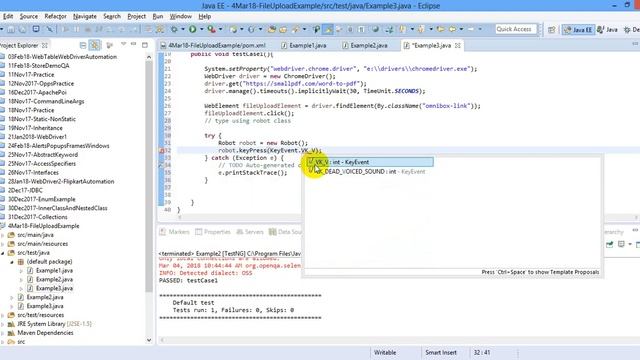Open the Refactor menu
This screenshot has width=640, height=360.
55,16
